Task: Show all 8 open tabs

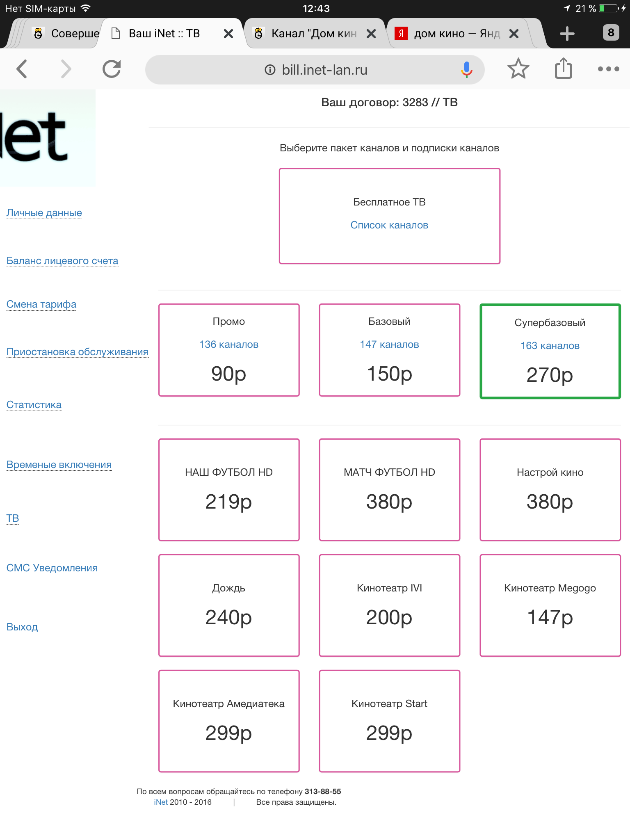Action: (611, 32)
